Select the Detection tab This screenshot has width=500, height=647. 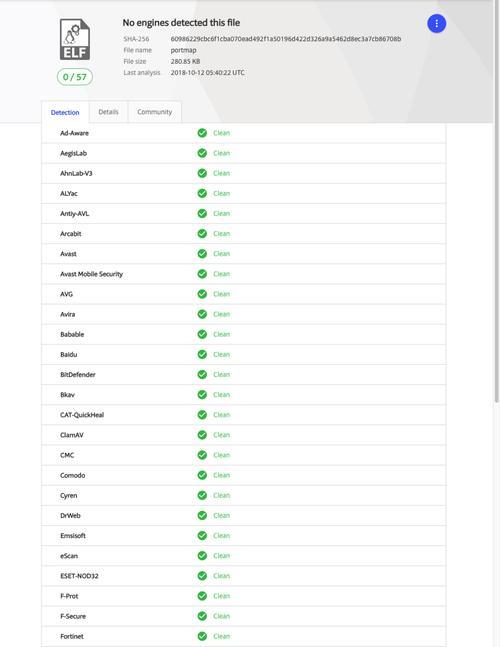click(x=65, y=112)
